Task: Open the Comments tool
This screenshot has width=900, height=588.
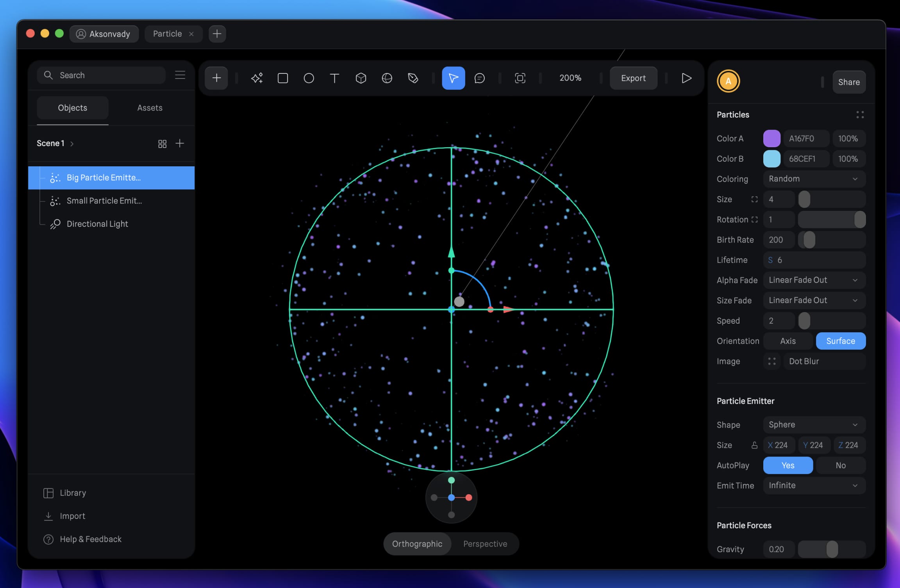Action: click(480, 78)
